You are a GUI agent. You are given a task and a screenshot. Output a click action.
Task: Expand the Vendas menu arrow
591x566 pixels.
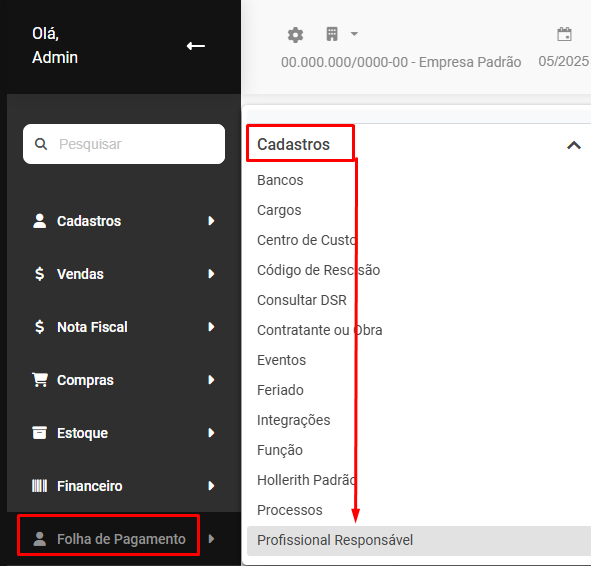pyautogui.click(x=211, y=274)
